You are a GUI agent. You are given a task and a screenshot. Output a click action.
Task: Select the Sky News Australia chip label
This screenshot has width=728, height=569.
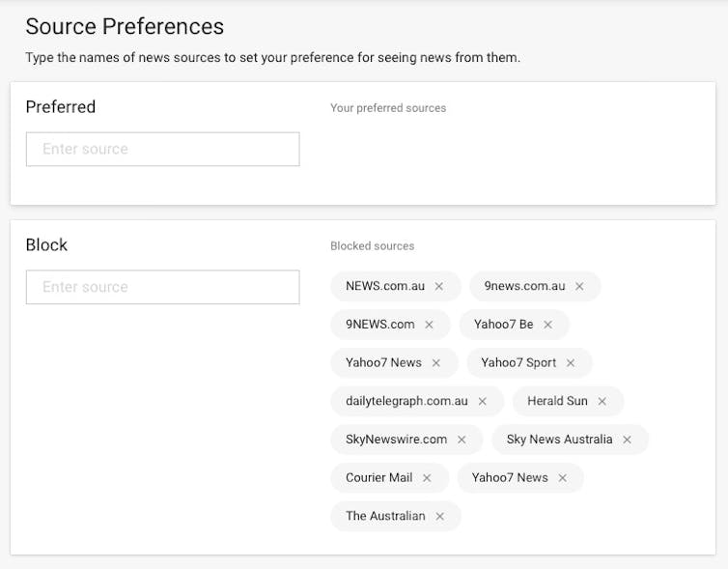pyautogui.click(x=559, y=440)
